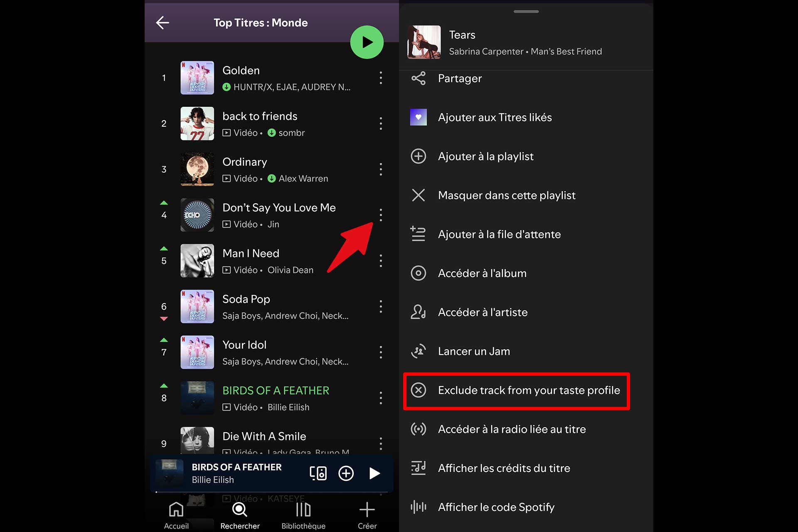This screenshot has height=532, width=798.
Task: Choose Exclude track from your taste profile
Action: coord(517,391)
